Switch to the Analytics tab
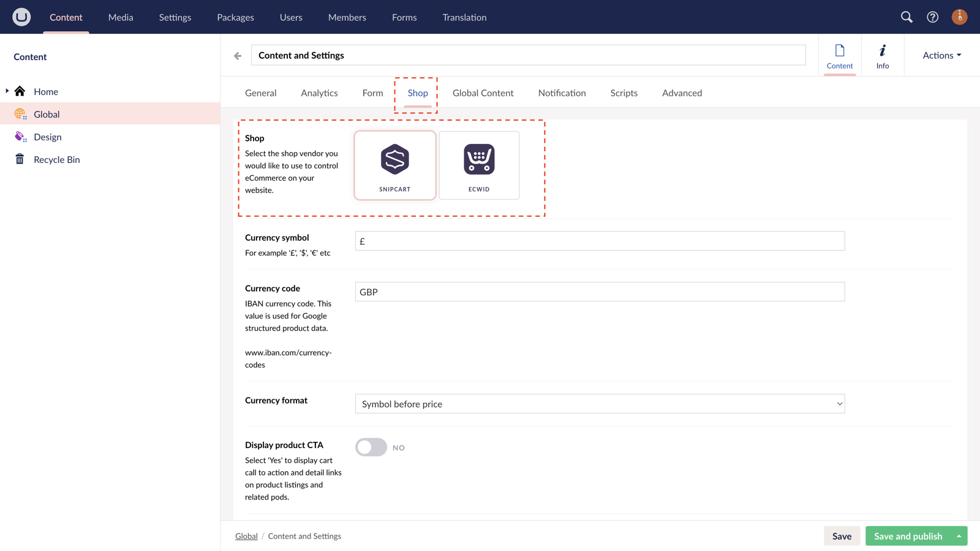980x551 pixels. click(319, 92)
